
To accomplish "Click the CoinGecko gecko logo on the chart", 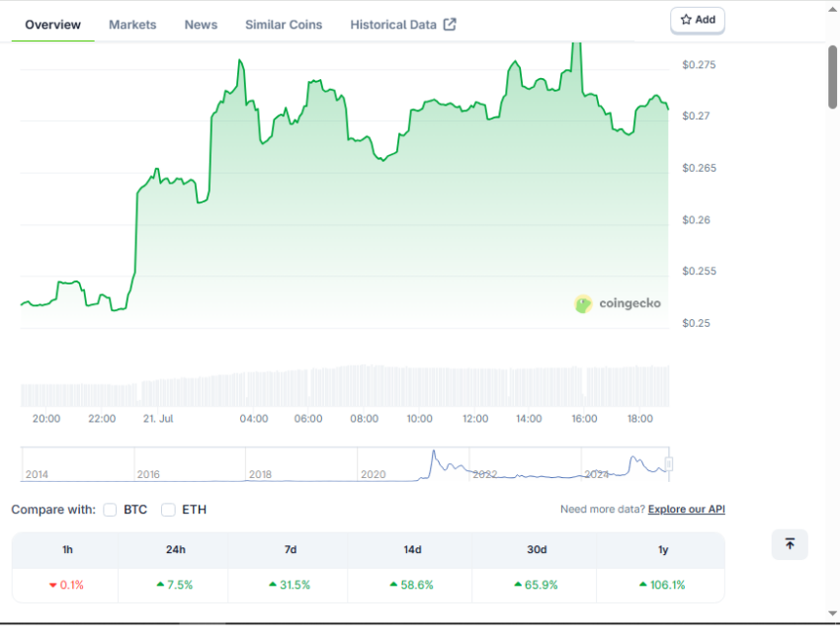I will (x=583, y=303).
